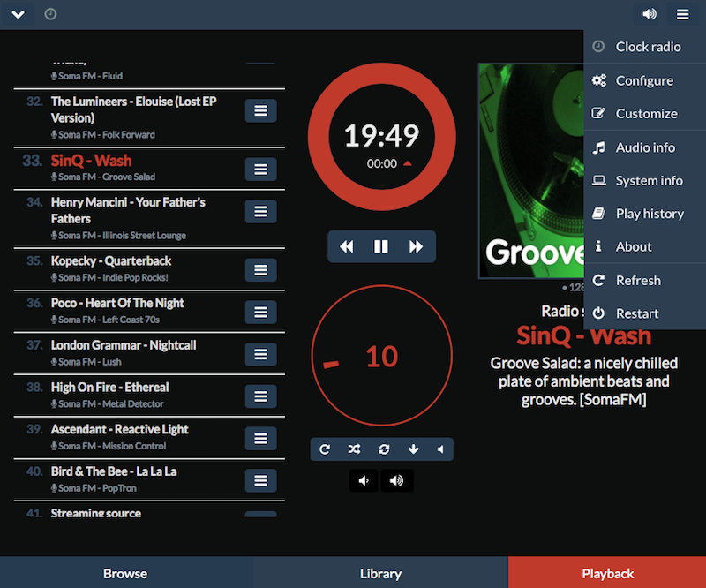Click the Groove Salad cover art

(x=531, y=171)
